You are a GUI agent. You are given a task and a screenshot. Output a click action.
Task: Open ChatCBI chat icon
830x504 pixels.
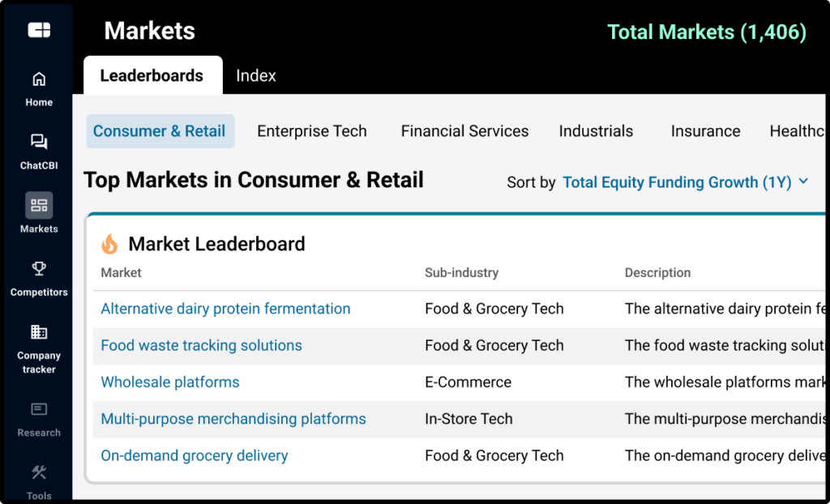pos(39,143)
